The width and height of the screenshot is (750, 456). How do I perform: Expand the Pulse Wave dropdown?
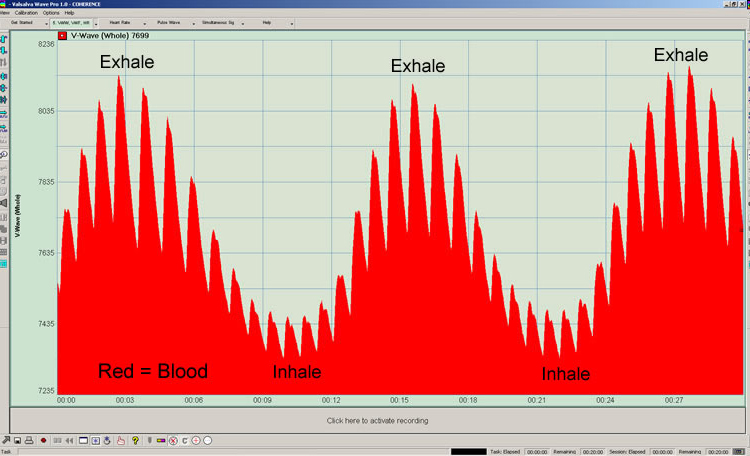tap(192, 23)
